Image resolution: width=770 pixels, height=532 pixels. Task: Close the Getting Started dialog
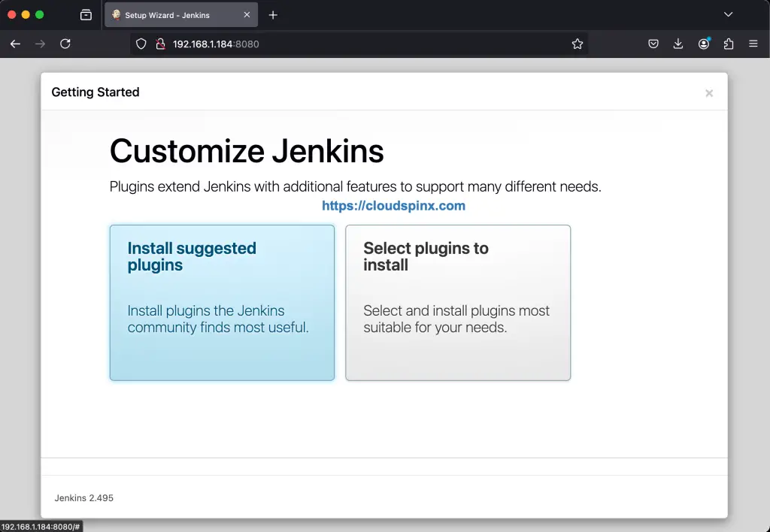(x=709, y=93)
